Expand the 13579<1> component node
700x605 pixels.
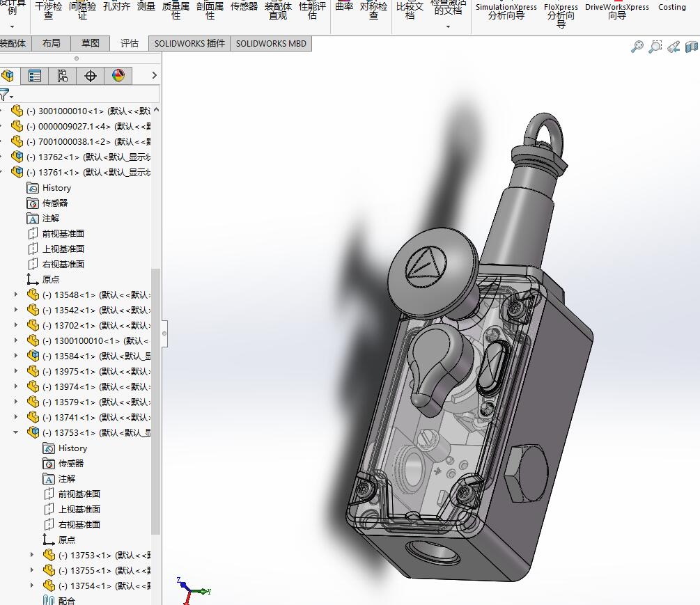click(x=16, y=402)
